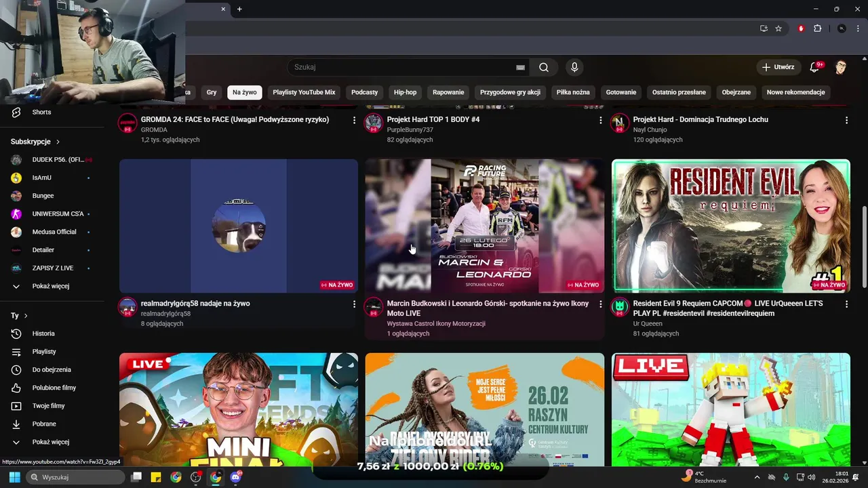Open the 26.02 Raszyn Centrum Kultury thumbnail

tap(485, 409)
